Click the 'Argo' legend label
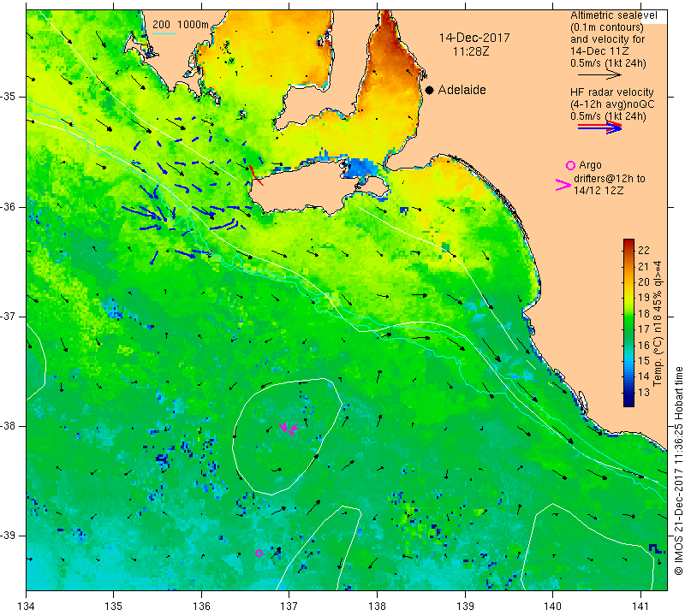This screenshot has height=616, width=685. pos(590,165)
